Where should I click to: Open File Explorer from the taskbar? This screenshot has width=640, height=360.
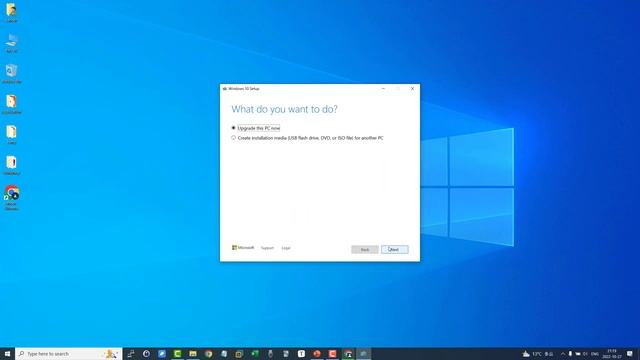point(193,353)
